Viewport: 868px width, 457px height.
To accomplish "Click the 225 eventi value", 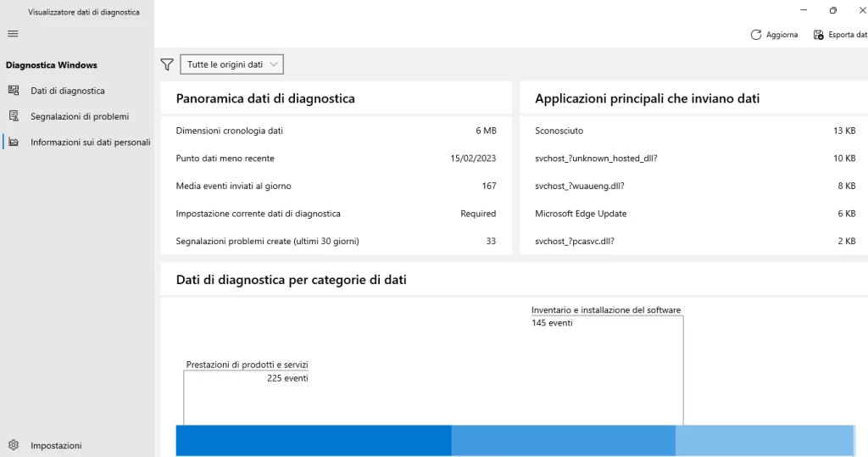I will click(x=287, y=378).
